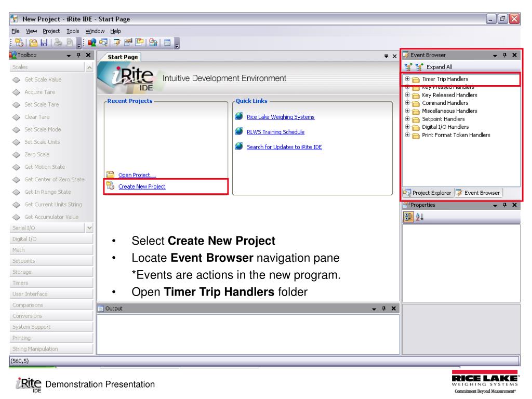Toggle the Output panel pin
532x399 pixels.
click(x=384, y=309)
